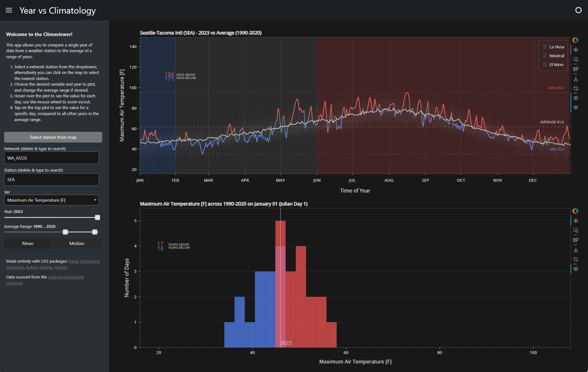Click the Year slider handle
Screen dimensions: 588x372
click(x=97, y=217)
